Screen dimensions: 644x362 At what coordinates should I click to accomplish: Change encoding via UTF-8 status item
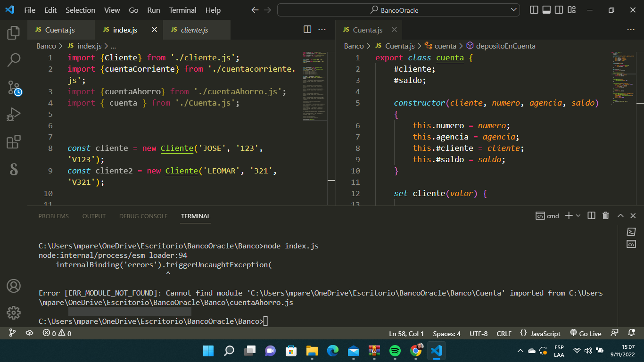point(479,334)
